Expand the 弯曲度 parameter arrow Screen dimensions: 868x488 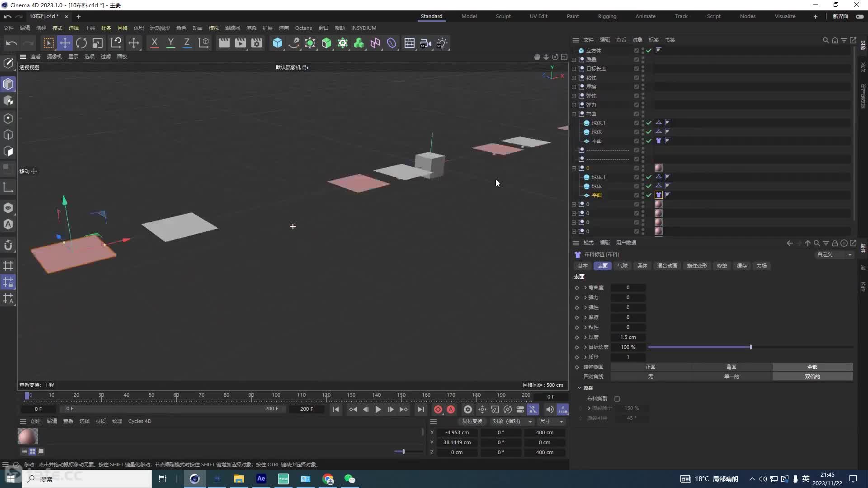(585, 287)
